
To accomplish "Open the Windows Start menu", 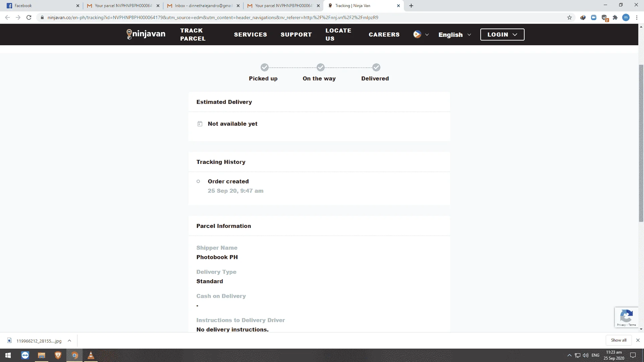I will point(8,355).
